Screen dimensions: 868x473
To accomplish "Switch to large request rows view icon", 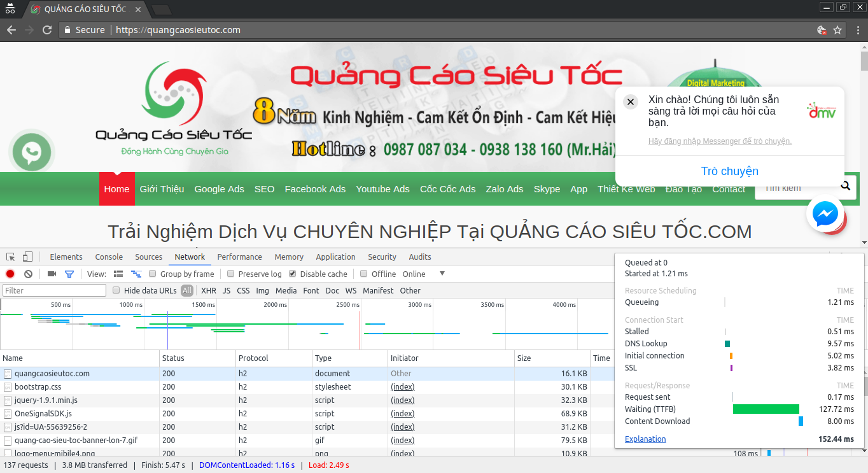I will (x=118, y=274).
